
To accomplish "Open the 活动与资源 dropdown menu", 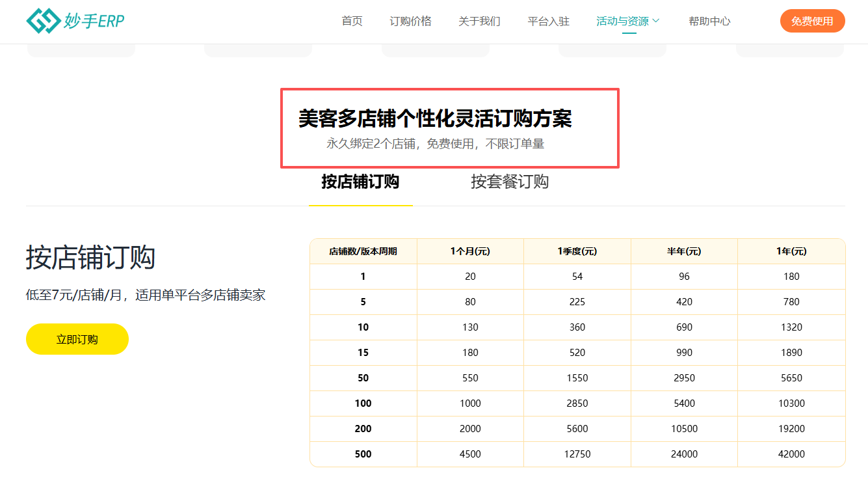I will point(620,20).
